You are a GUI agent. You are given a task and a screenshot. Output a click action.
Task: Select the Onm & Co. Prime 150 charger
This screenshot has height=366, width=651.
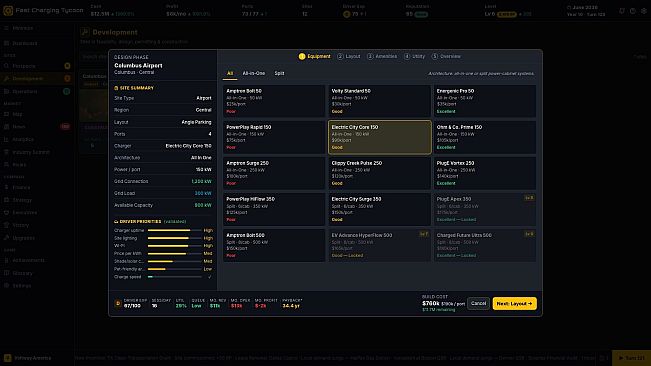coord(485,137)
